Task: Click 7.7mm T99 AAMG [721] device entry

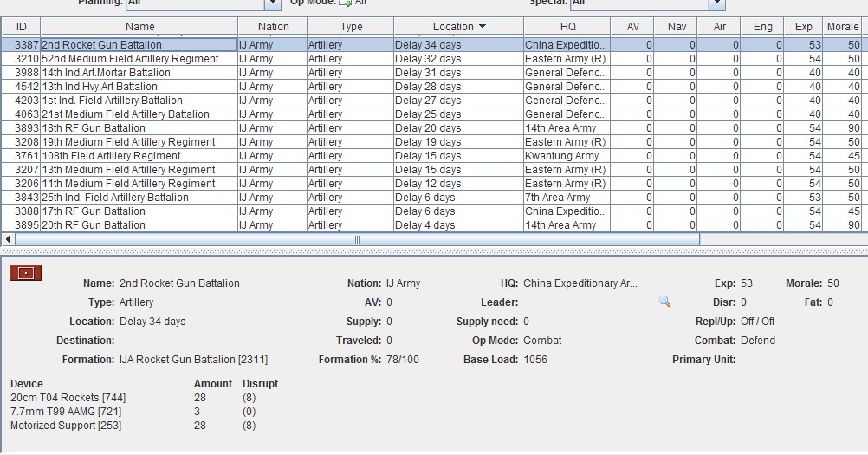Action: (x=66, y=412)
